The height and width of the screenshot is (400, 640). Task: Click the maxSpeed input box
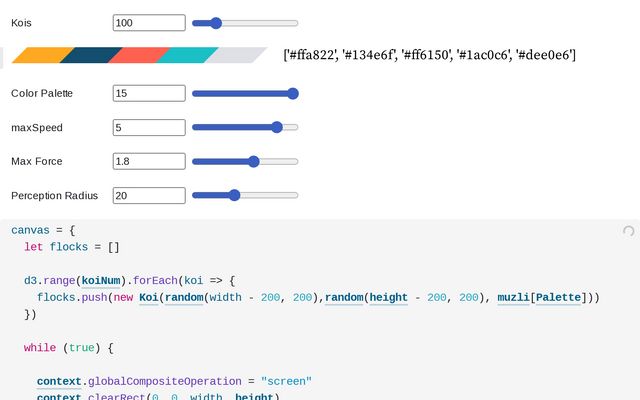coord(149,128)
